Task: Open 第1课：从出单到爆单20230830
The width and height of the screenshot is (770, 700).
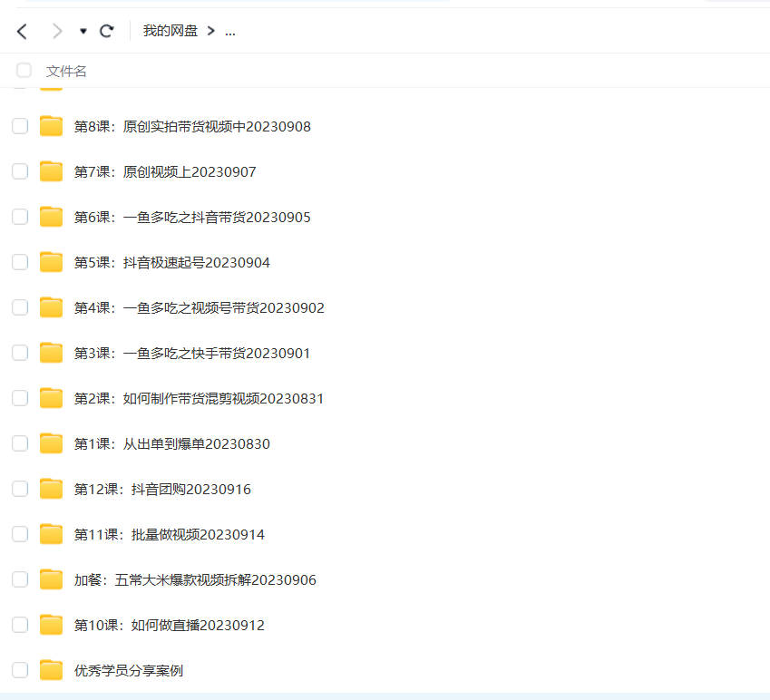Action: (172, 443)
